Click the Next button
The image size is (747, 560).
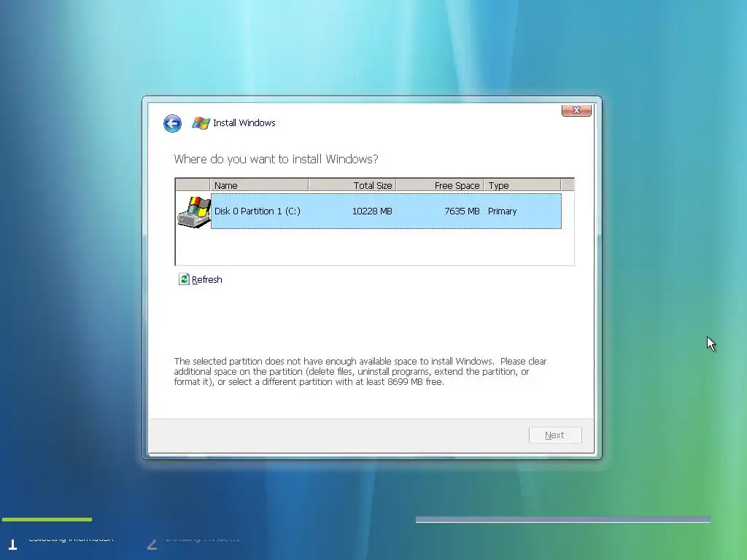click(x=555, y=435)
